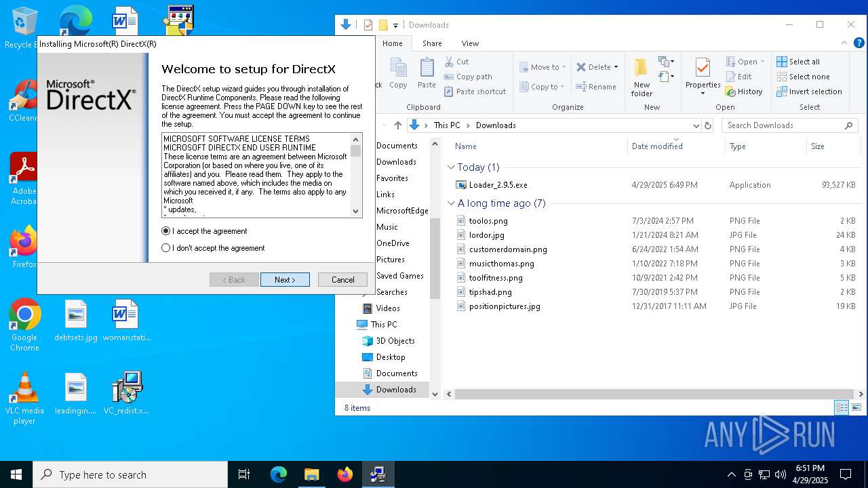Viewport: 868px width, 488px height.
Task: Switch to the Home ribbon tab
Action: coord(393,43)
